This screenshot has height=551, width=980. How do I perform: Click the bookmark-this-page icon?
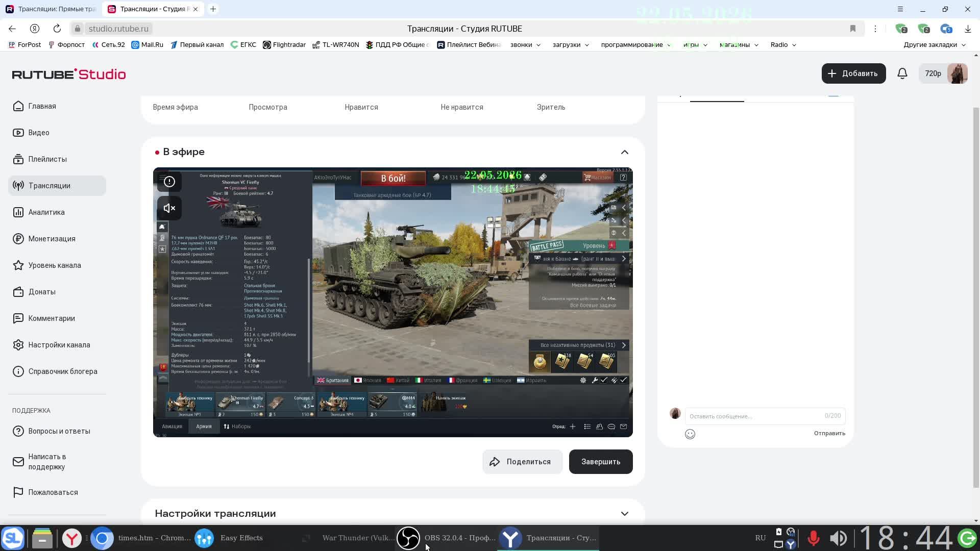tap(852, 29)
